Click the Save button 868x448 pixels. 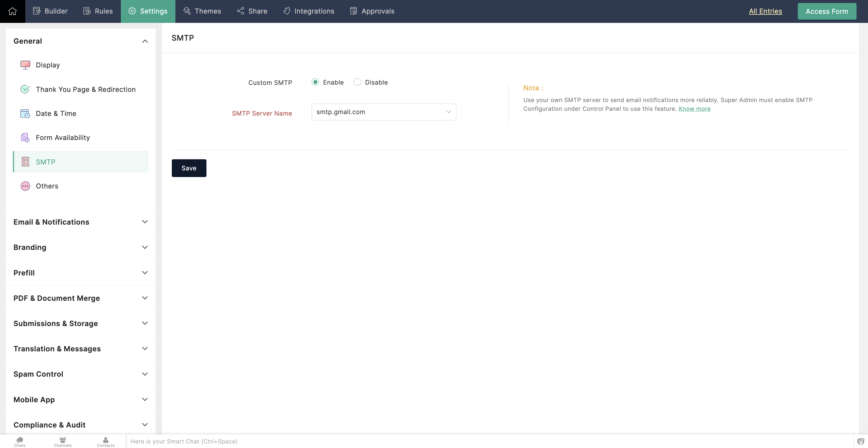tap(189, 168)
